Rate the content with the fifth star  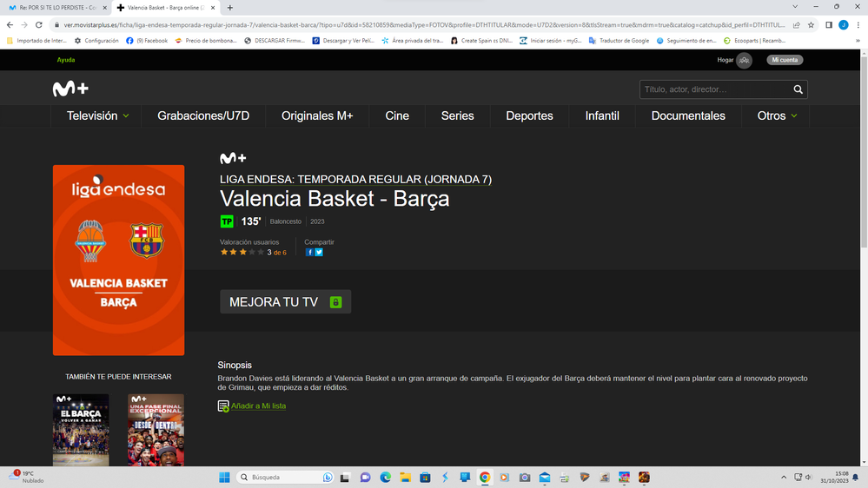(261, 253)
